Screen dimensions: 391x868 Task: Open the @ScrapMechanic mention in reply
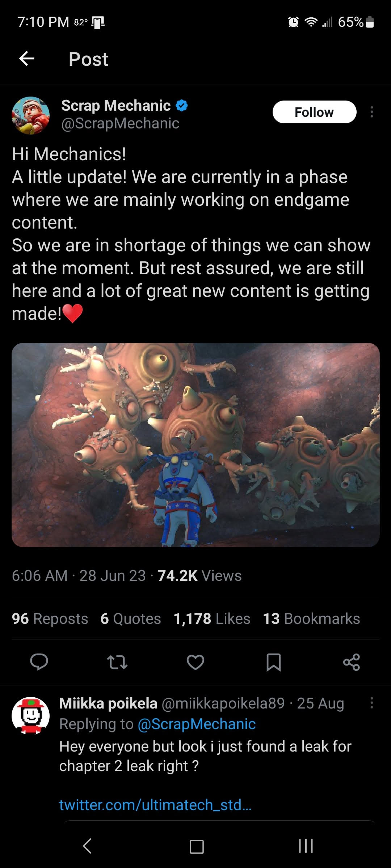(x=197, y=724)
